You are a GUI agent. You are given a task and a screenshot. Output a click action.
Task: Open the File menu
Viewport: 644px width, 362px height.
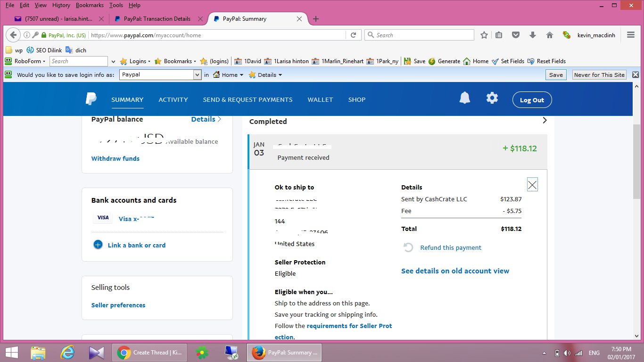(x=9, y=5)
